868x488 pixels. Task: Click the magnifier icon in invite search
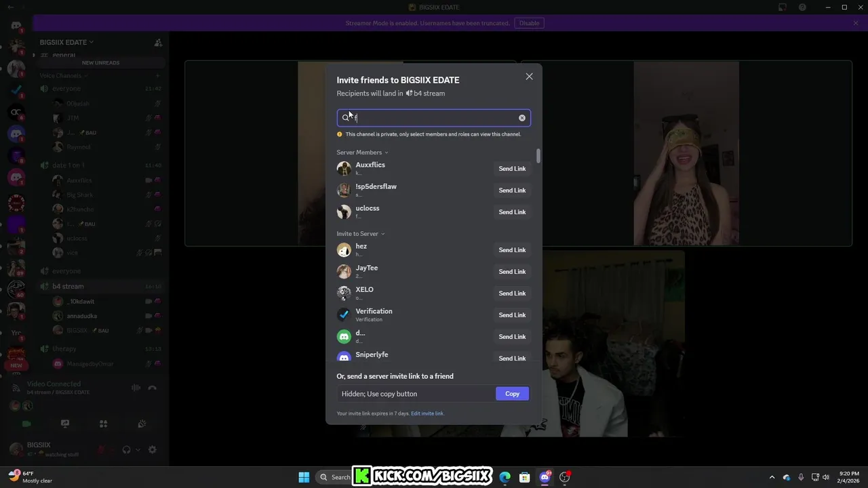pyautogui.click(x=345, y=118)
